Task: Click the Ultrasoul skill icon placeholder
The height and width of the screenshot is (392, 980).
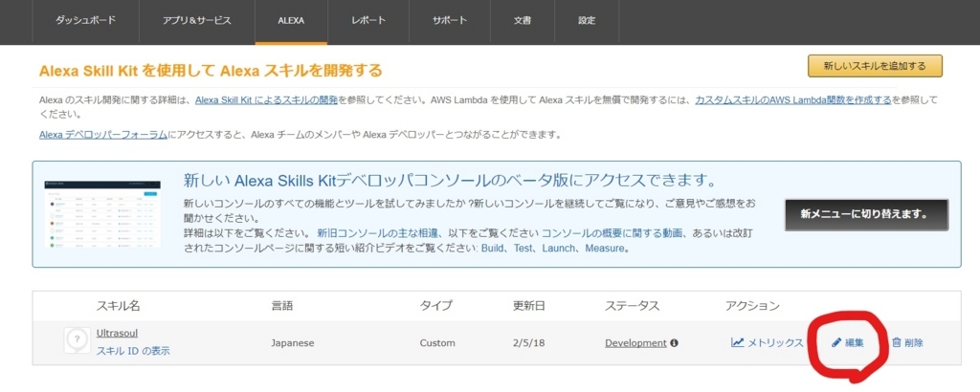Action: coord(77,340)
